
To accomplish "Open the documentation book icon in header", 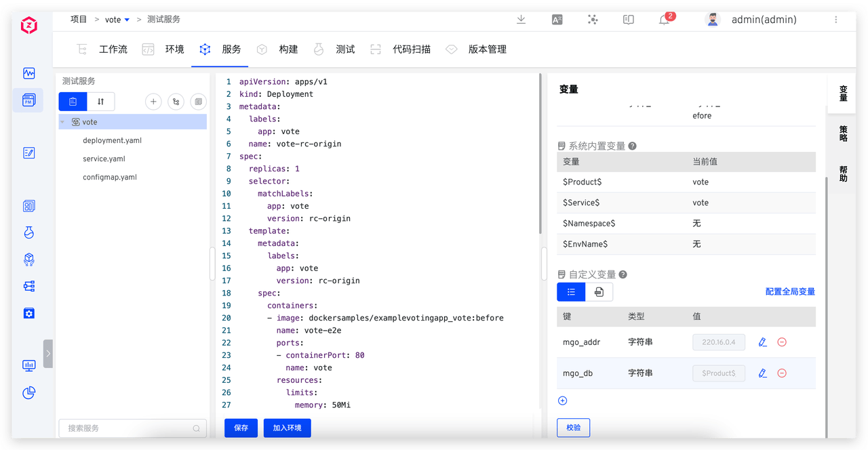I will [x=629, y=20].
